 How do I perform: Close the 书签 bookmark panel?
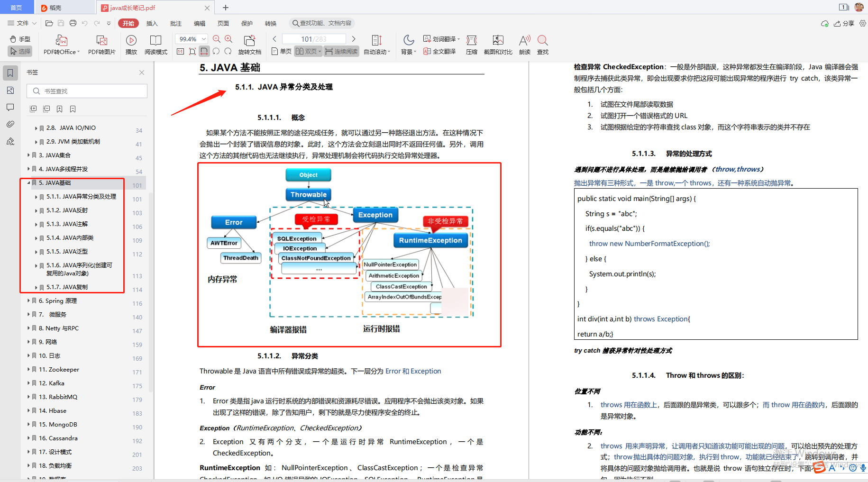click(142, 73)
